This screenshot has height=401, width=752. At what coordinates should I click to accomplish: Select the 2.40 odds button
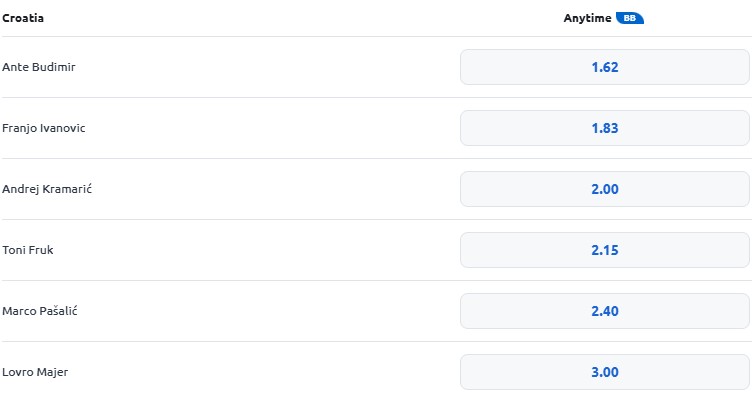click(605, 311)
